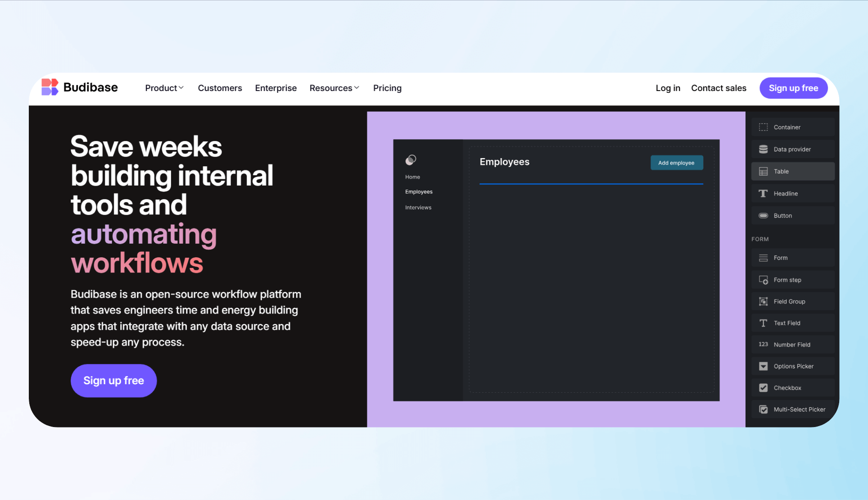Select the Data provider database icon
Image resolution: width=868 pixels, height=500 pixels.
[x=763, y=150]
